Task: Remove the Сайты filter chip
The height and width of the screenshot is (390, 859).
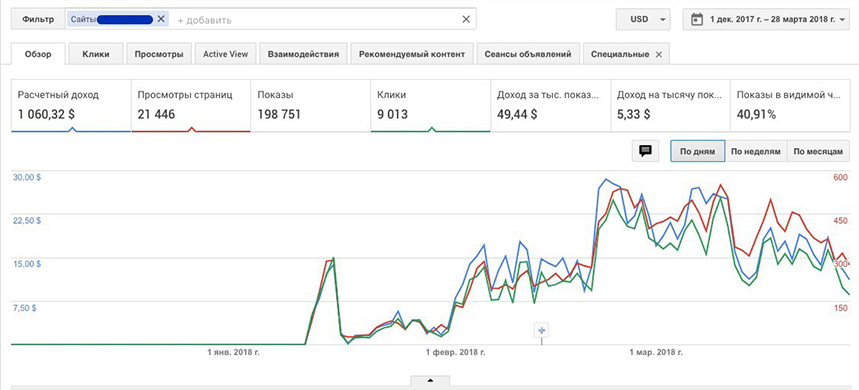Action: coord(161,19)
